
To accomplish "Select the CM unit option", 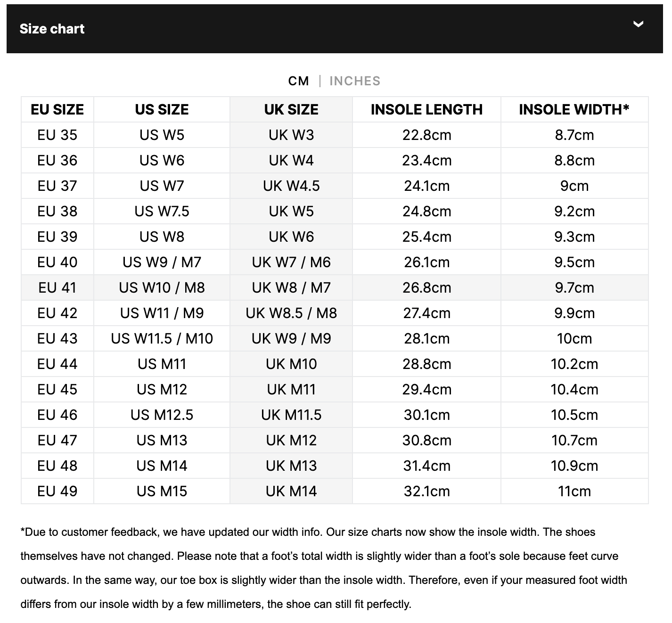I will tap(299, 81).
